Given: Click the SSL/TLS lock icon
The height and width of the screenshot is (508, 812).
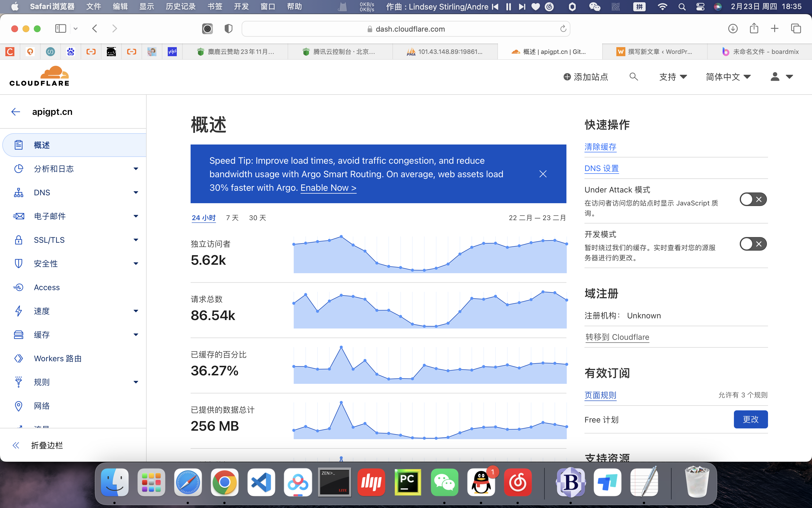Looking at the screenshot, I should pos(18,240).
